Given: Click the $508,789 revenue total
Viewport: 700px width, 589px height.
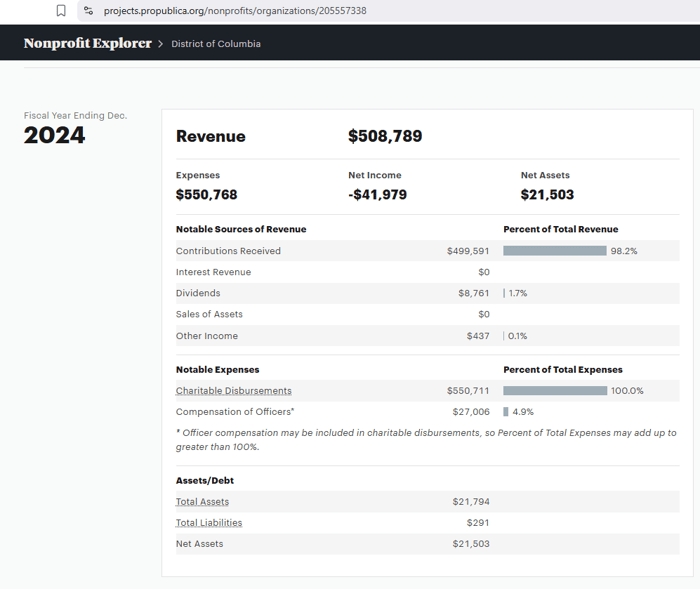Looking at the screenshot, I should (x=385, y=136).
